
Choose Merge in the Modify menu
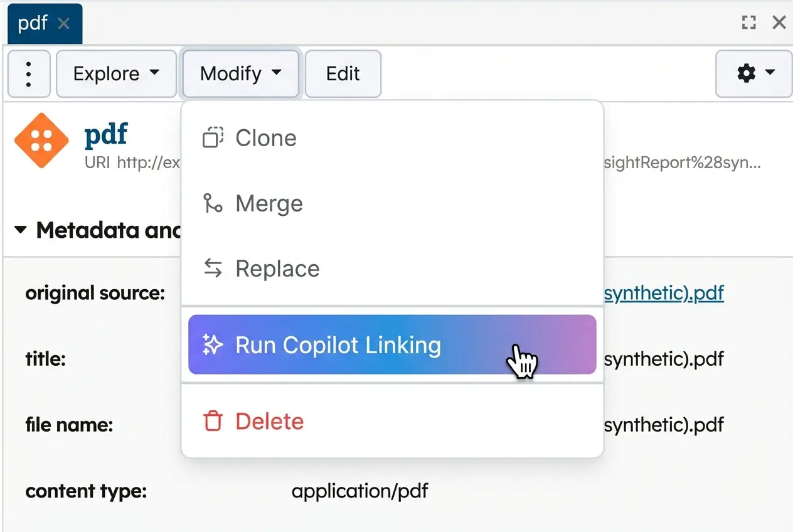pos(269,203)
